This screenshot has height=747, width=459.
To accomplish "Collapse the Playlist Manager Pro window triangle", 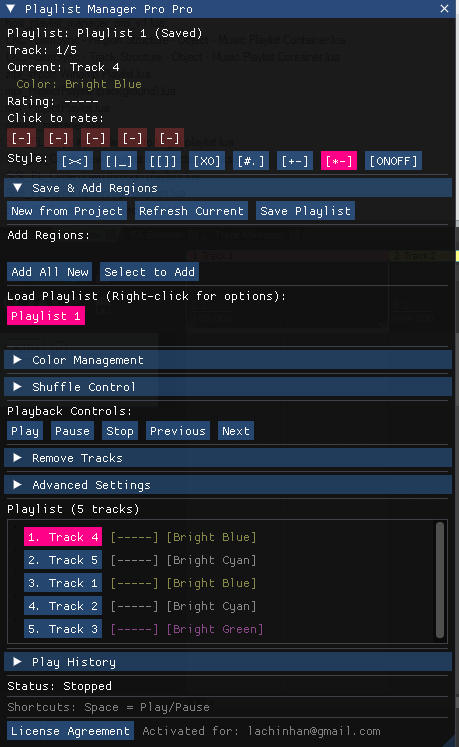I will (10, 9).
